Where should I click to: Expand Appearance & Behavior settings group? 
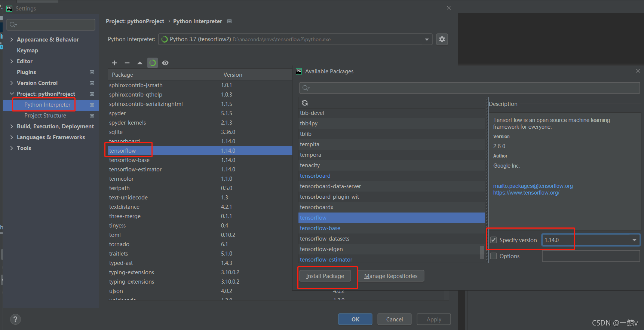pos(12,40)
